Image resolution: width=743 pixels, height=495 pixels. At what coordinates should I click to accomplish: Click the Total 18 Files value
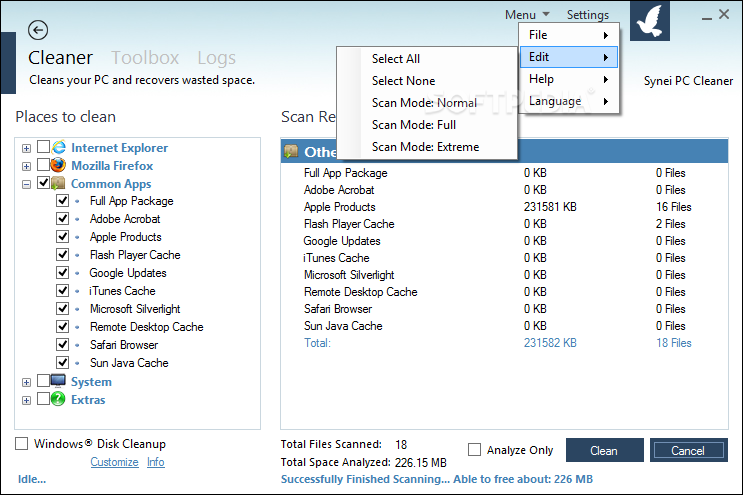point(673,343)
